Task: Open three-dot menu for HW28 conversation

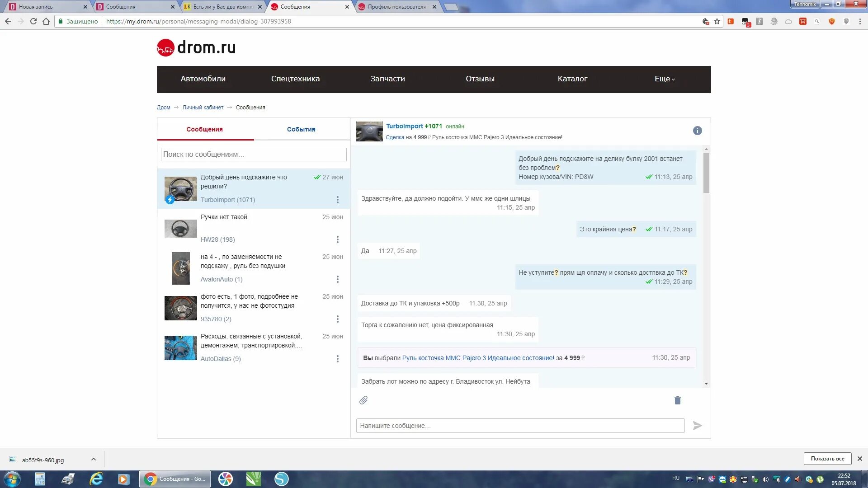Action: coord(337,239)
